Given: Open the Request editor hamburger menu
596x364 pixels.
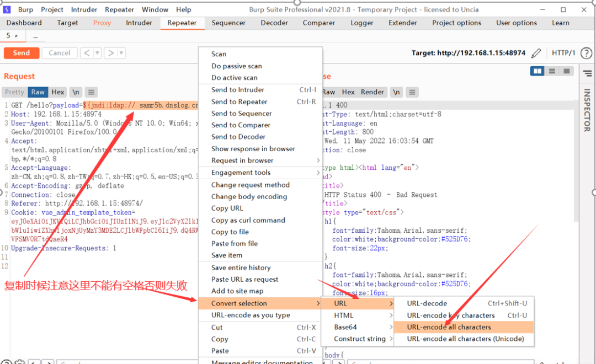Looking at the screenshot, I should 91,92.
